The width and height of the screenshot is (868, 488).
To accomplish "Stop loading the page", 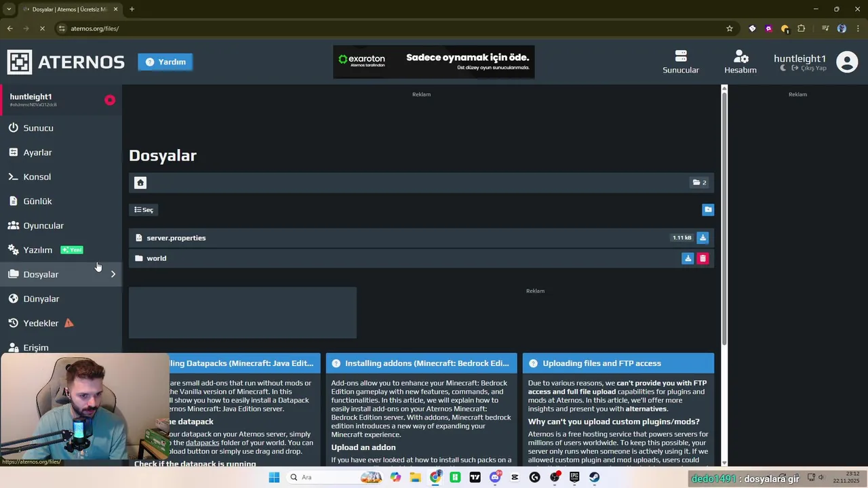I will 42,28.
